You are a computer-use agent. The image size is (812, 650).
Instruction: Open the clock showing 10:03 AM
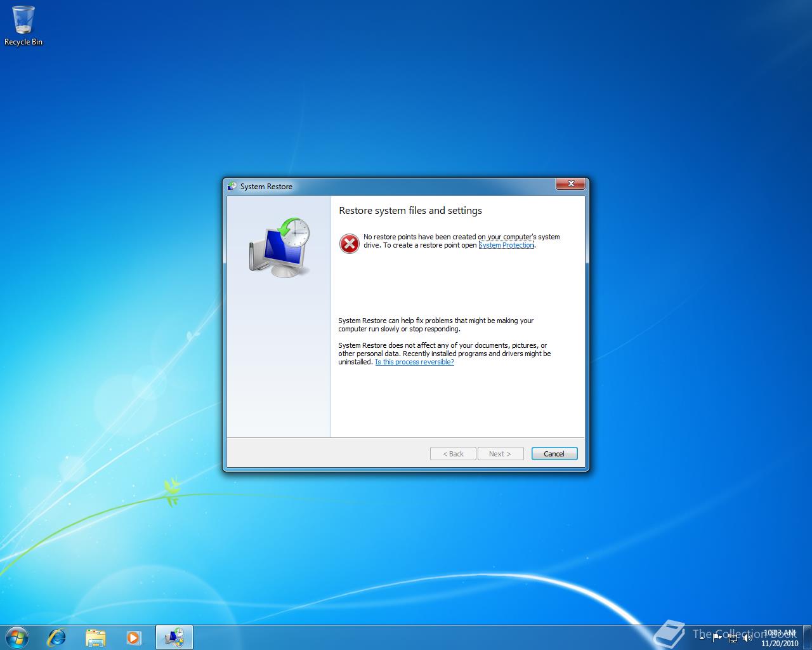coord(780,637)
